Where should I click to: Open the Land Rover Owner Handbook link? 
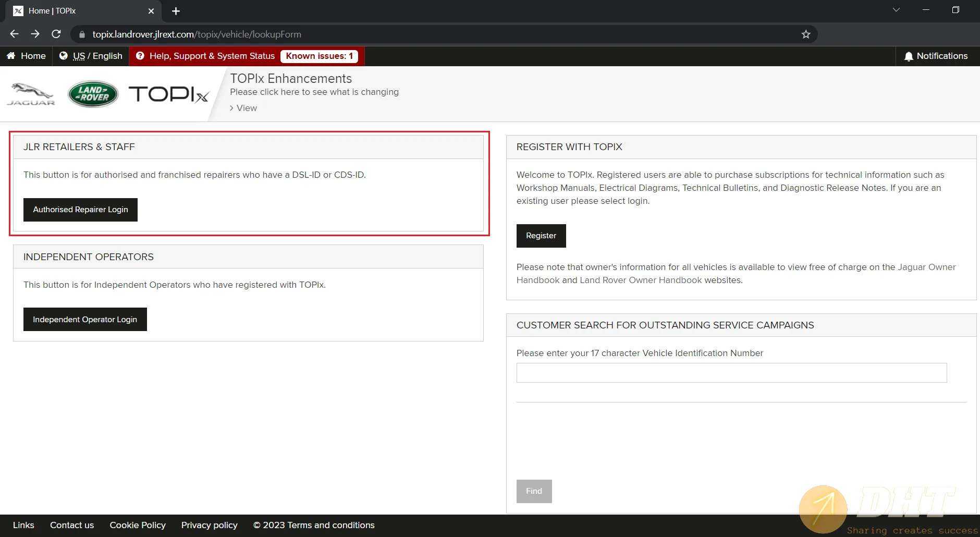(641, 280)
